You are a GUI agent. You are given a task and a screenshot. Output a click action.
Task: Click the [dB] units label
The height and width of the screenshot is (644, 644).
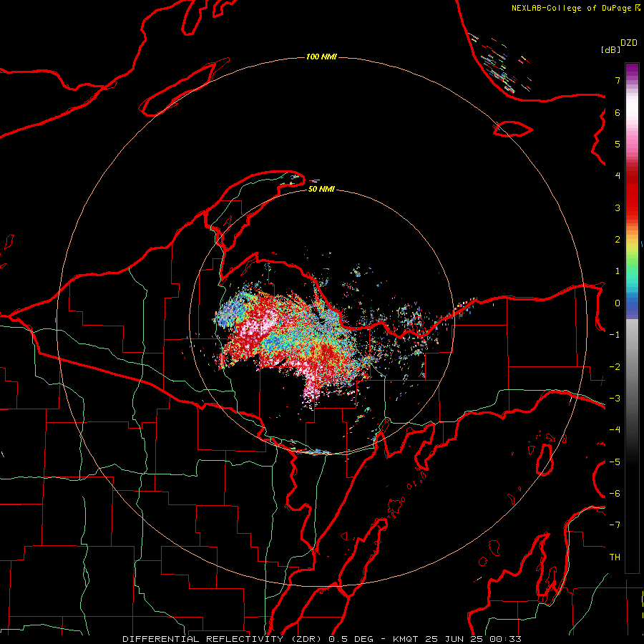610,49
